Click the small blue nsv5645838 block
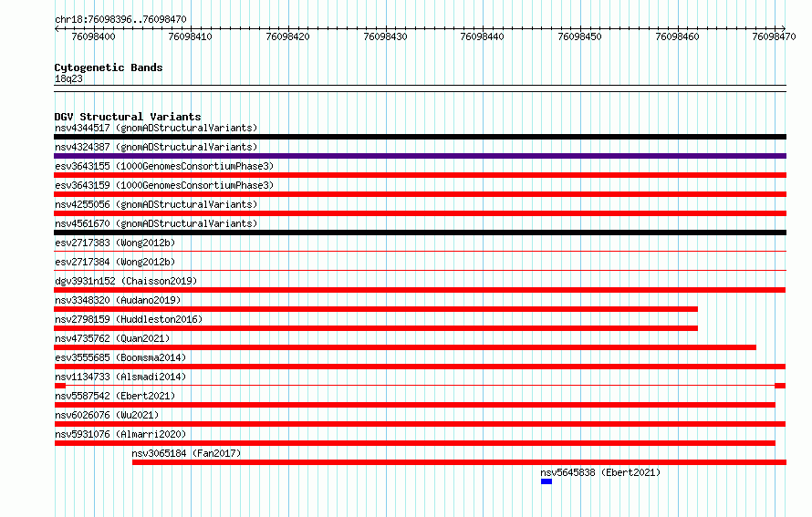The width and height of the screenshot is (812, 517). coord(547,481)
